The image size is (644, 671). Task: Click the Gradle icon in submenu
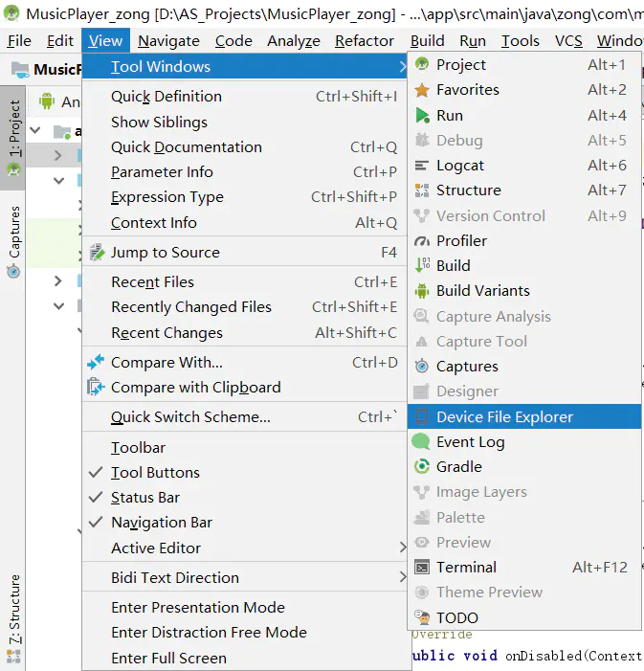[x=422, y=467]
